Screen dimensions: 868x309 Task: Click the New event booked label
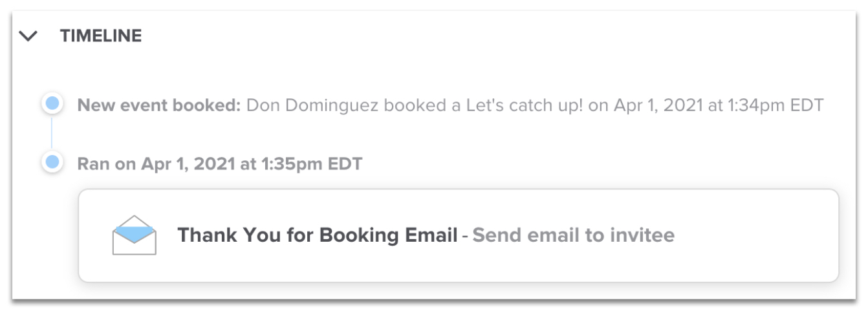[159, 105]
